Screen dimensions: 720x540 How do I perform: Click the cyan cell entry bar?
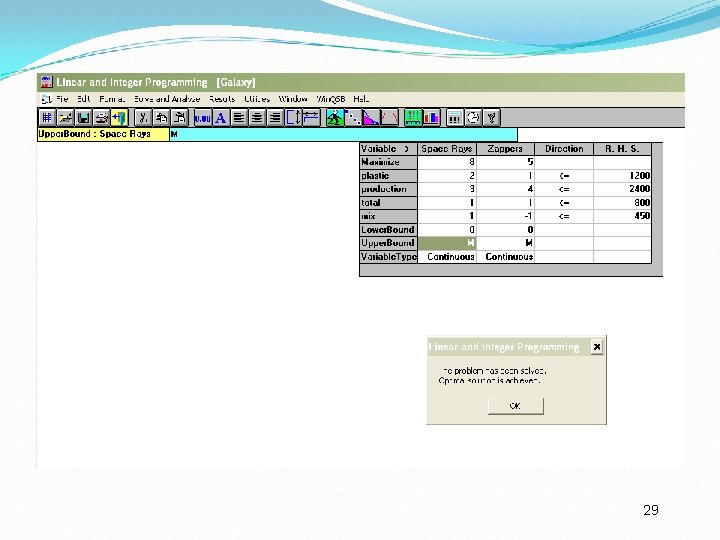coord(343,135)
